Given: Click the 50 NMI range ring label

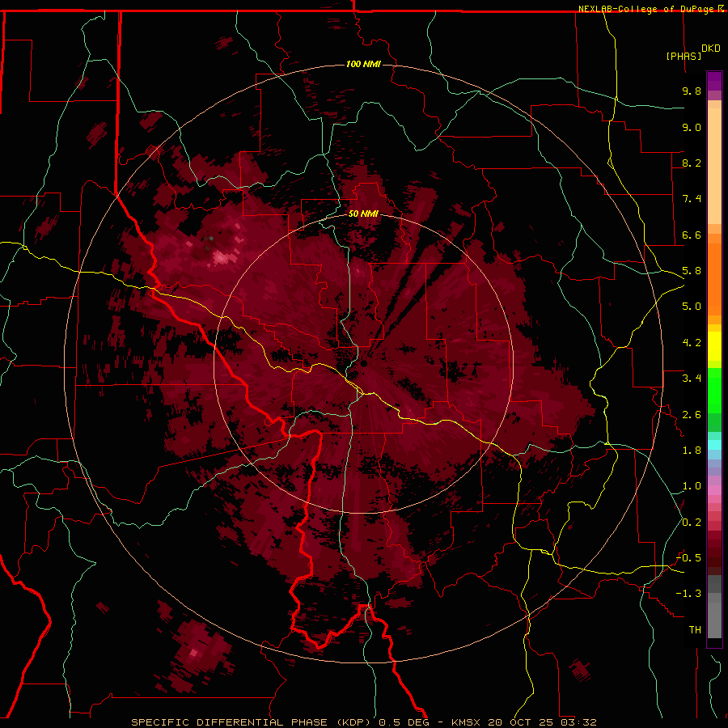Looking at the screenshot, I should click(363, 214).
